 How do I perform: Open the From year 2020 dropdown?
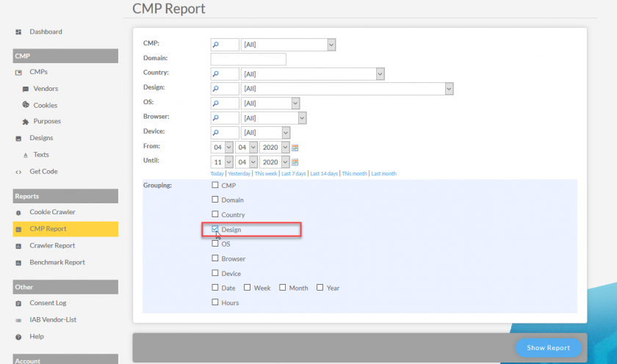point(275,148)
